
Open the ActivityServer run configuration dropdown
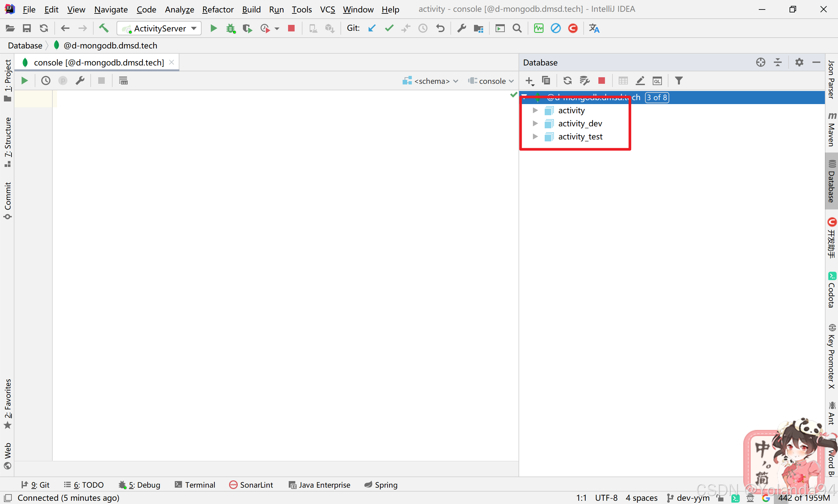159,28
